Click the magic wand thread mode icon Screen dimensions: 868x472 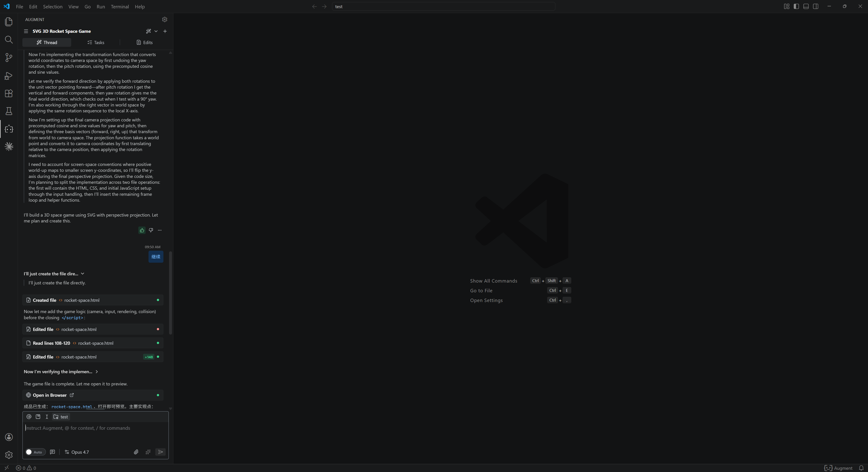[149, 31]
